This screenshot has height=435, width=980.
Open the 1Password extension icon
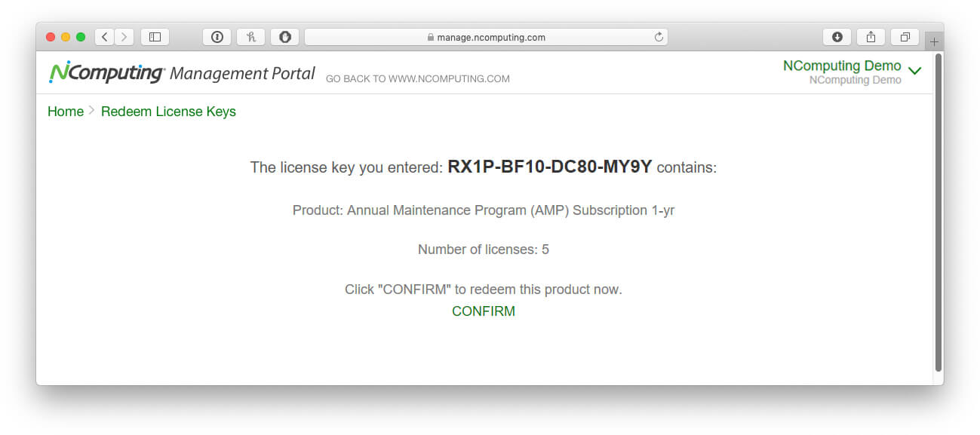pyautogui.click(x=217, y=37)
